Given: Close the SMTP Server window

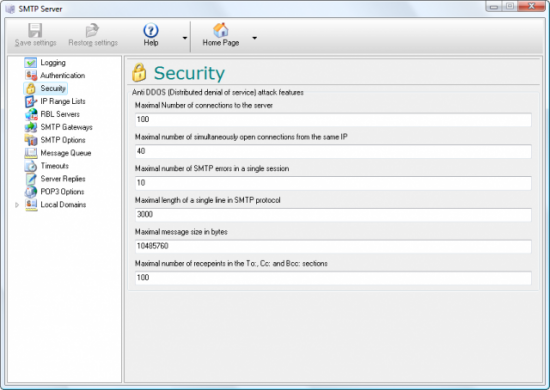Looking at the screenshot, I should (531, 6).
